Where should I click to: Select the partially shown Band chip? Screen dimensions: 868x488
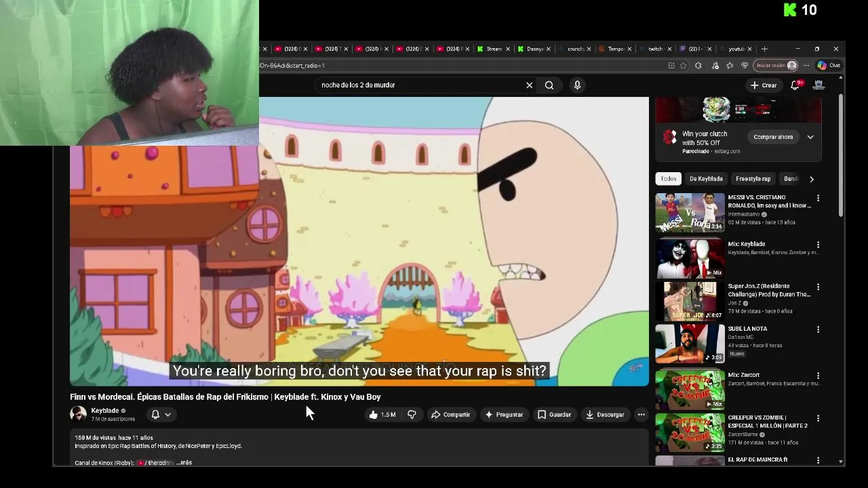[791, 179]
